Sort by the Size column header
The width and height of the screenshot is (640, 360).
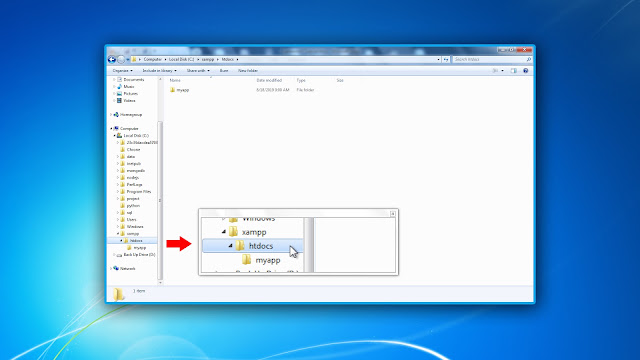(x=340, y=80)
